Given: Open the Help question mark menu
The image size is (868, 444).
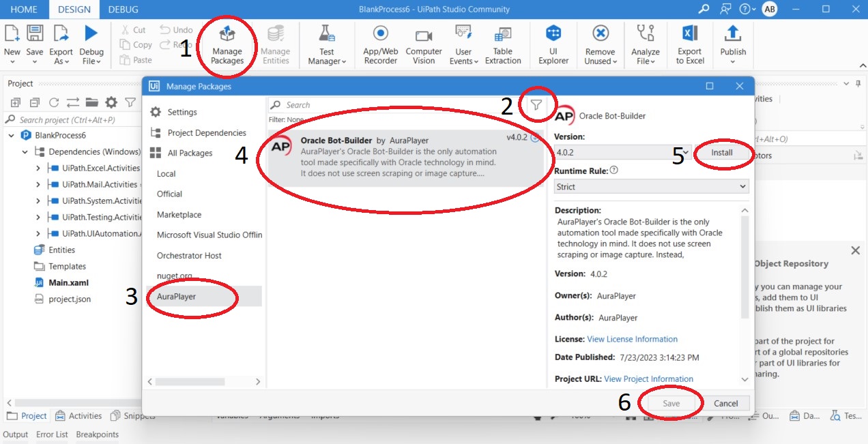Looking at the screenshot, I should point(748,9).
